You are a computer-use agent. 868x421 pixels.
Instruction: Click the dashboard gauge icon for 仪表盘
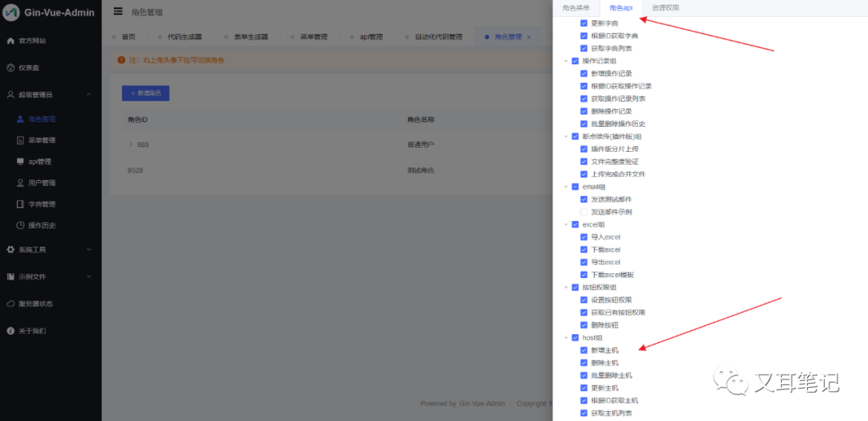10,68
